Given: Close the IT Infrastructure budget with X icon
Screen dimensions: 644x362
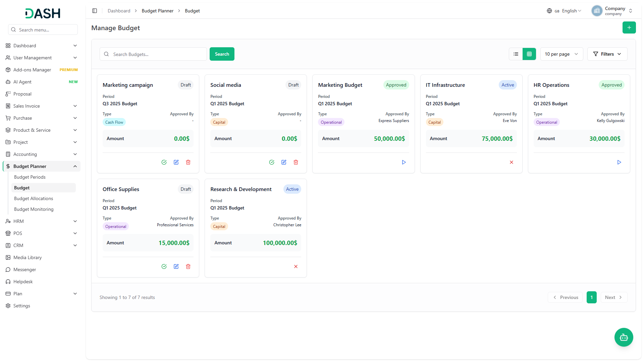Looking at the screenshot, I should 512,162.
